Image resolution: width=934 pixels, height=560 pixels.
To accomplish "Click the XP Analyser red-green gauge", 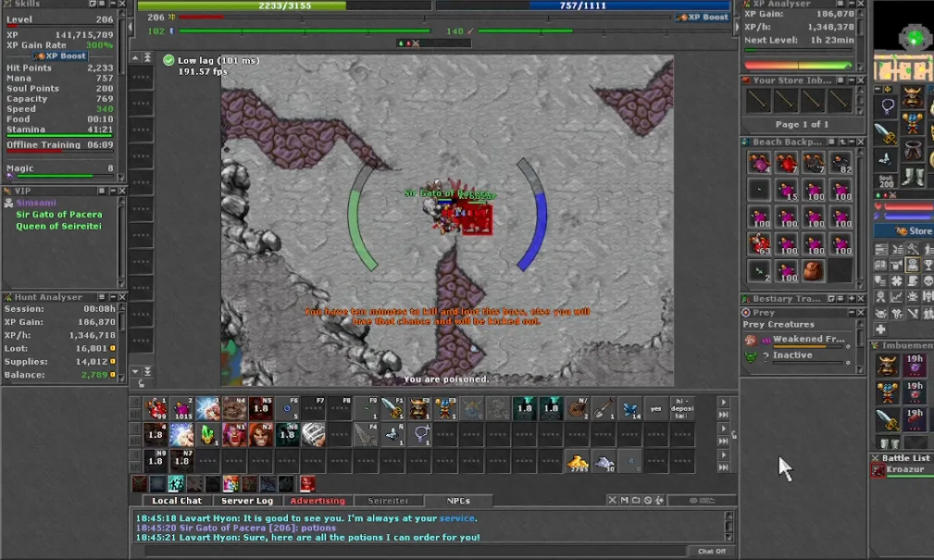I will (x=799, y=65).
